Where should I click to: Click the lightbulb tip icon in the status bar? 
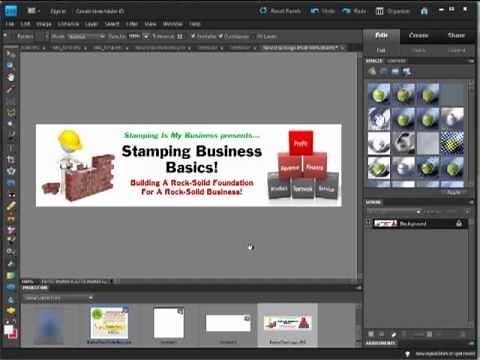point(407,354)
